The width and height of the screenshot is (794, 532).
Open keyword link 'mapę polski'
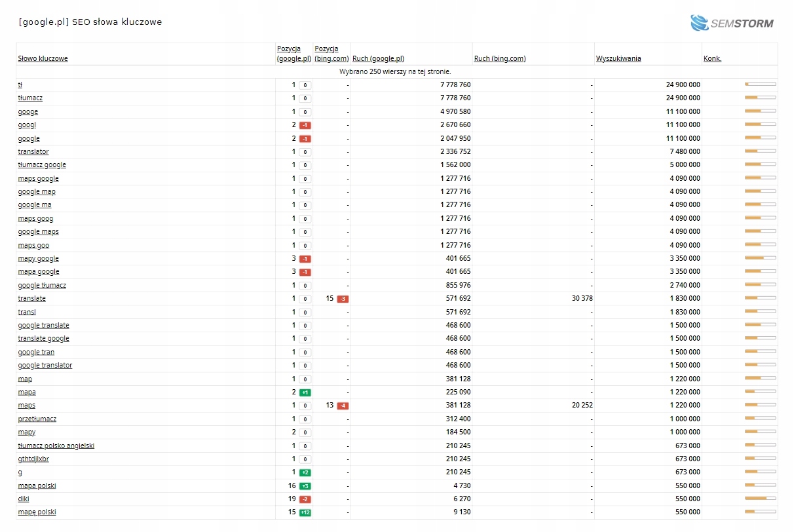point(37,512)
